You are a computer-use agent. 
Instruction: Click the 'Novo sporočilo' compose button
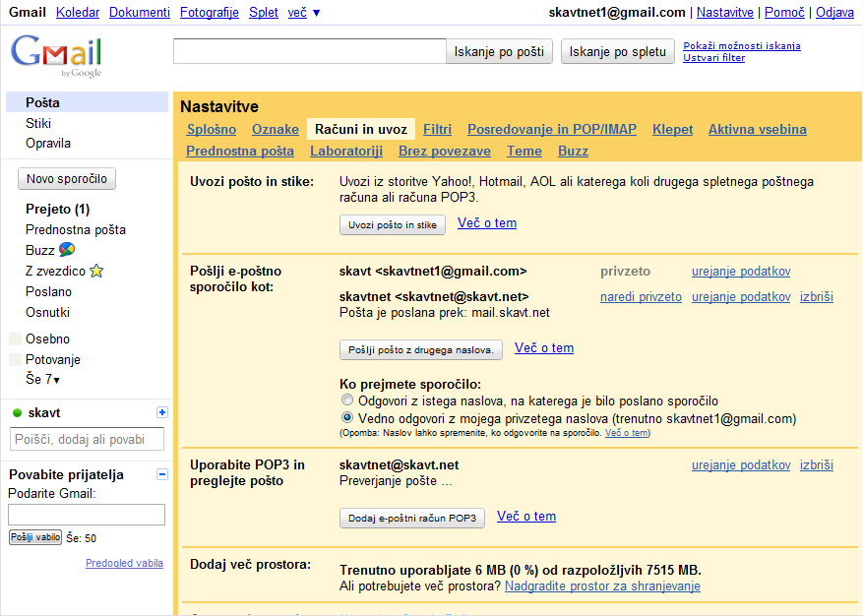tap(67, 179)
